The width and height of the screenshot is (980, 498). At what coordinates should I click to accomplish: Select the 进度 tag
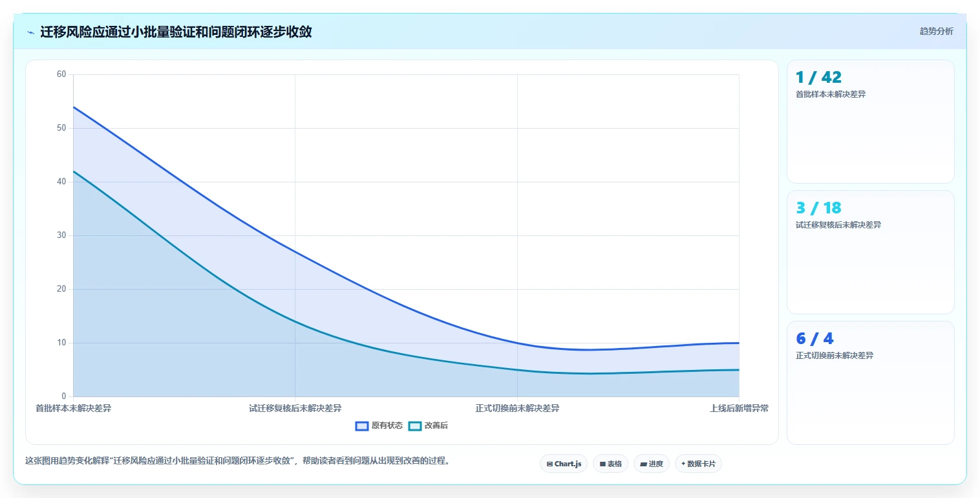click(x=651, y=464)
